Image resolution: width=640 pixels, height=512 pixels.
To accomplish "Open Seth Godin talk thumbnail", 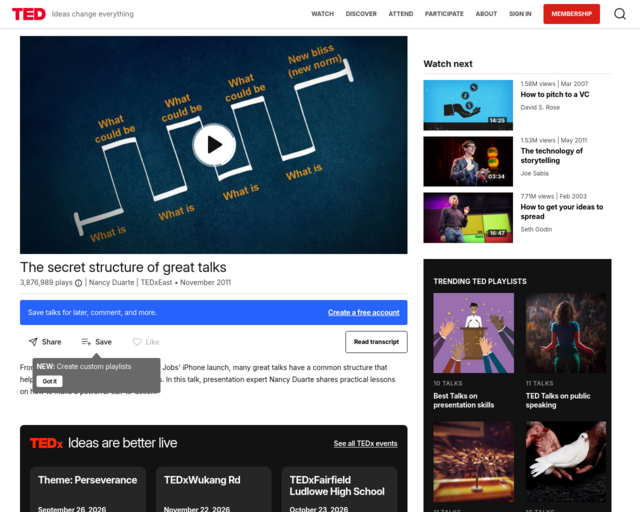I will [x=468, y=218].
